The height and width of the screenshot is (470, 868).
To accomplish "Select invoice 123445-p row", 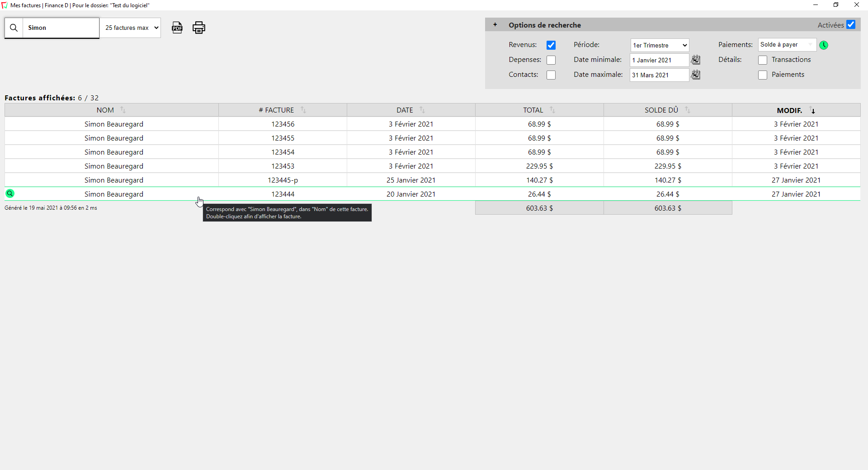I will coord(283,180).
